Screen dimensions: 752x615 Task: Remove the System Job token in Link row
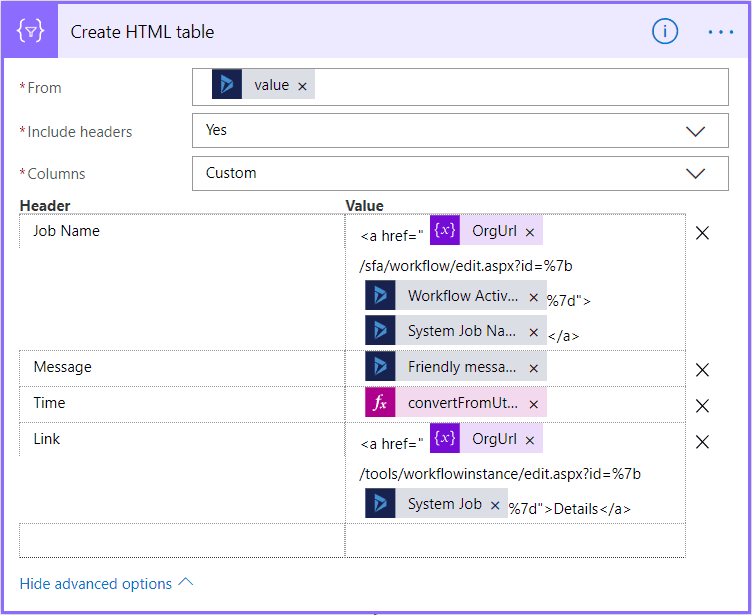click(495, 505)
